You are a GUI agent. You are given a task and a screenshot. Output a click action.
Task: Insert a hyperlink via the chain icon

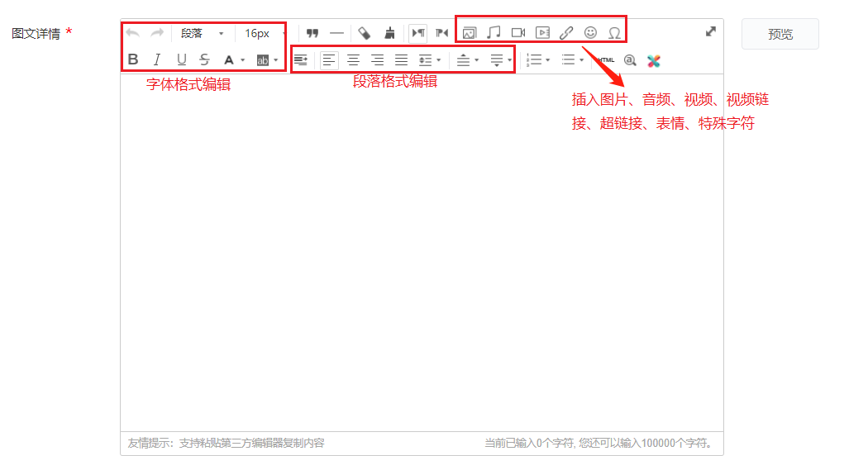click(566, 33)
